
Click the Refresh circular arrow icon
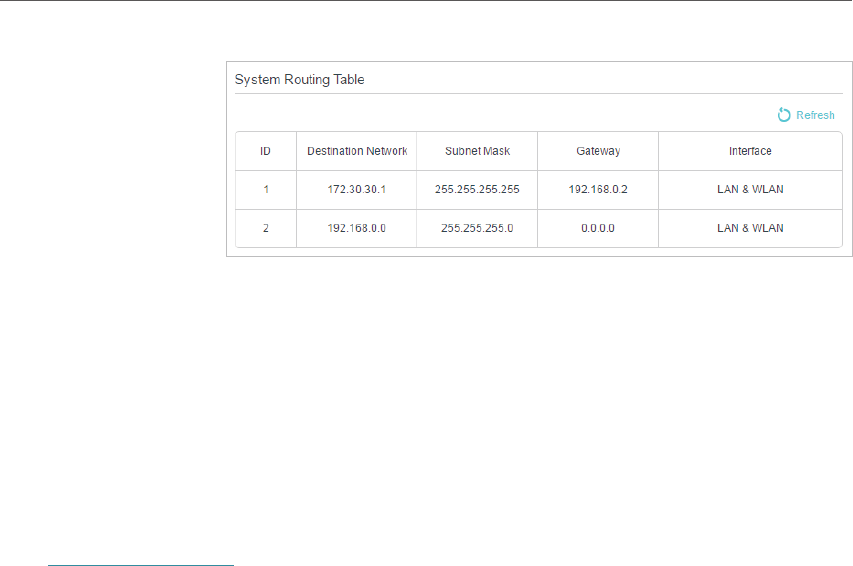[x=783, y=115]
